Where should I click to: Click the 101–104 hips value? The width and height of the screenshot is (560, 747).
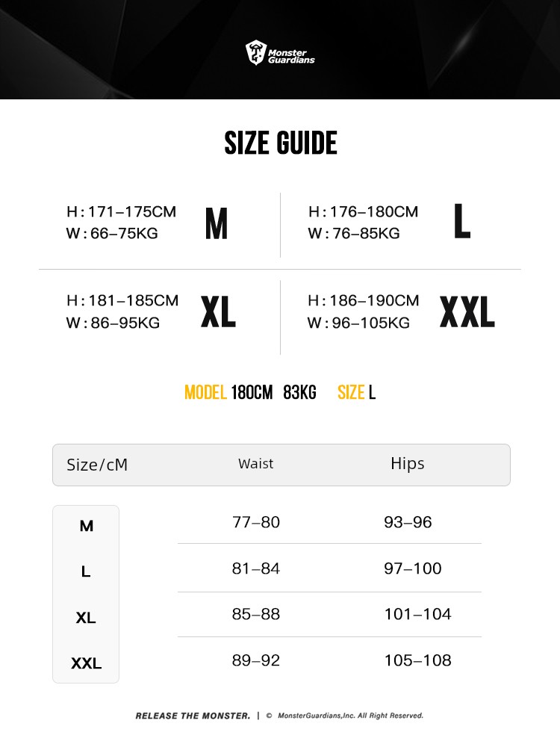click(x=417, y=614)
